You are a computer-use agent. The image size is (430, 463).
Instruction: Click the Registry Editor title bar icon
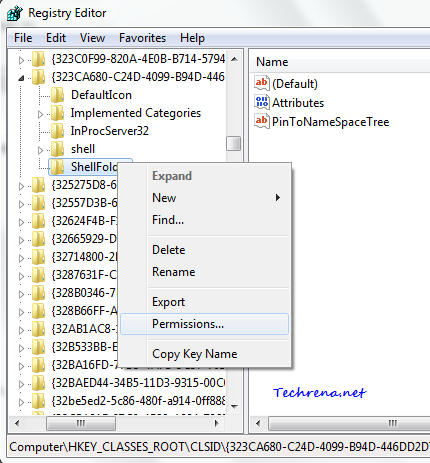(15, 13)
